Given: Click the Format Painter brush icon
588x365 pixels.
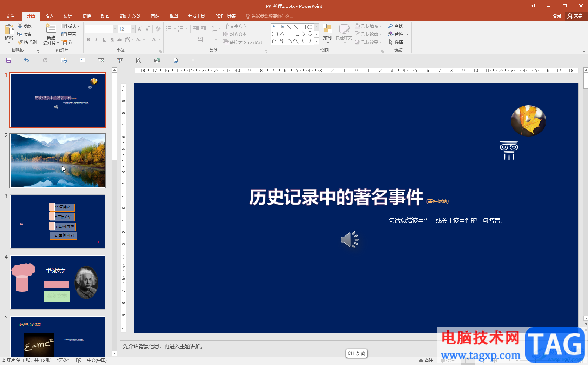Looking at the screenshot, I should (20, 42).
